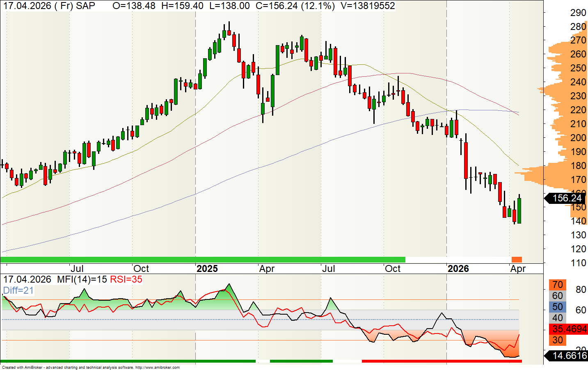Click the gray 40 level box

pos(557,318)
